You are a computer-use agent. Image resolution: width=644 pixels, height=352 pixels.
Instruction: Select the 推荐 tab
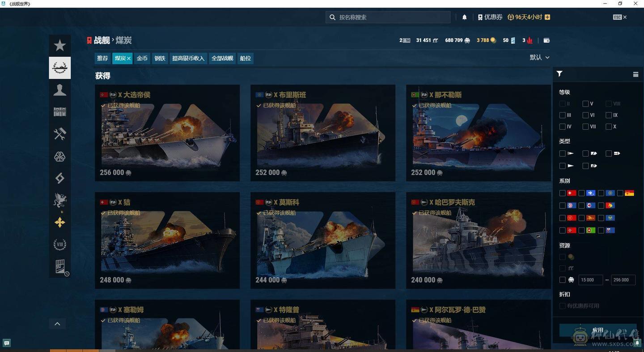coord(102,58)
